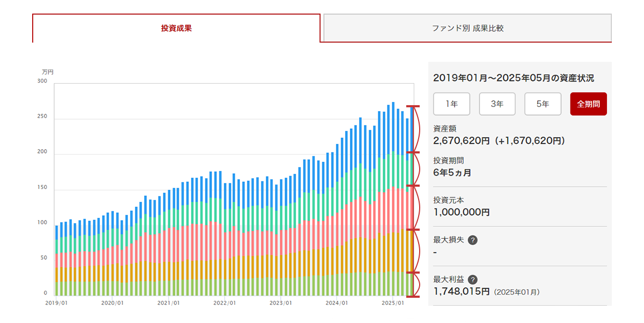The image size is (644, 323).
Task: Select the 3年 period button
Action: [497, 104]
